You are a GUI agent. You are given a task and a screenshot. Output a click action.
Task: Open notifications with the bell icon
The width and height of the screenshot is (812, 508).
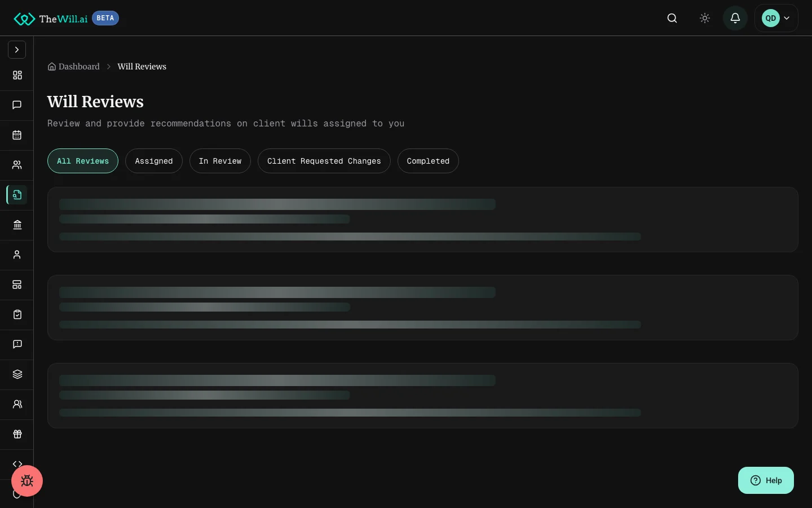(735, 18)
